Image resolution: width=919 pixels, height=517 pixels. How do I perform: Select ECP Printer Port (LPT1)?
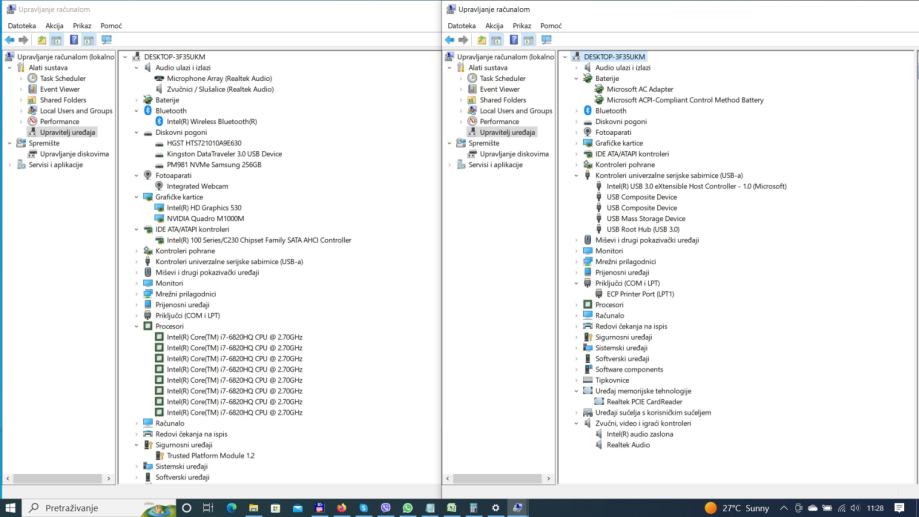[x=640, y=294]
